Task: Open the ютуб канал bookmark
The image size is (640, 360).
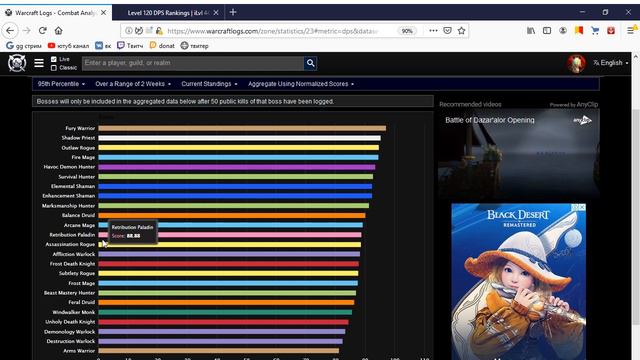Action: pyautogui.click(x=68, y=46)
